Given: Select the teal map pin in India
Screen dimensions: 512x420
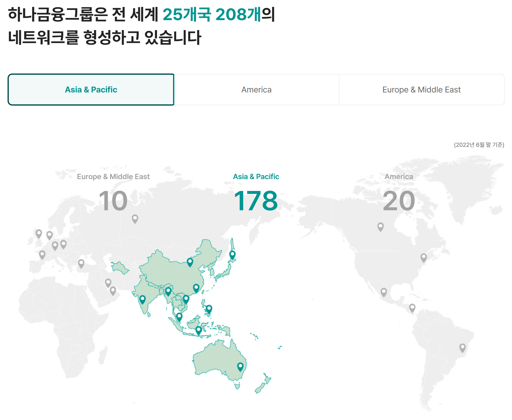Looking at the screenshot, I should click(x=142, y=300).
